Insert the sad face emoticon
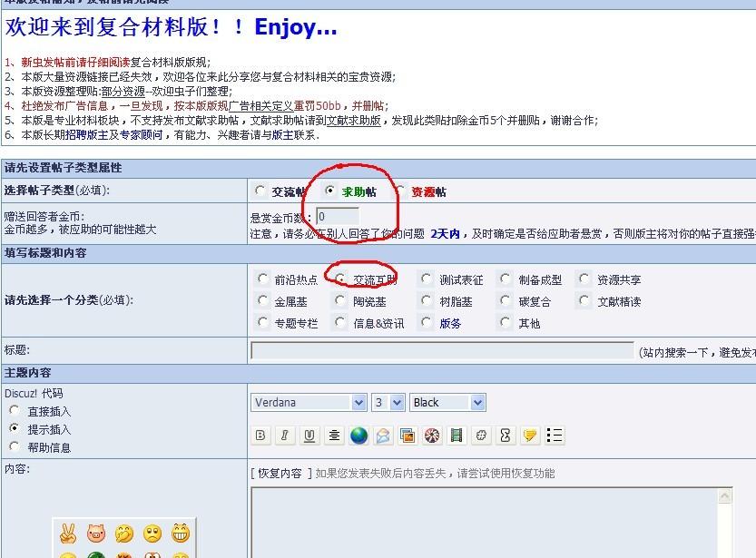 [x=152, y=534]
